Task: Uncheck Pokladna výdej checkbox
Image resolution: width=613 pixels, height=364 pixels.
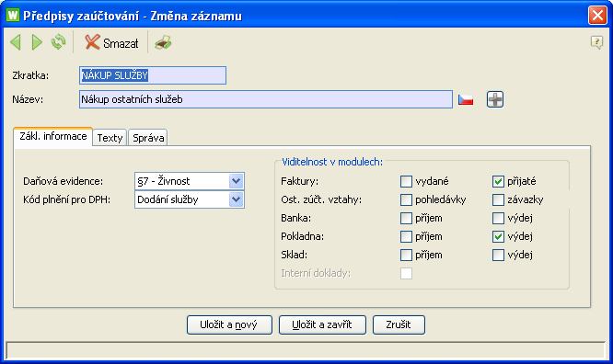Action: point(498,236)
